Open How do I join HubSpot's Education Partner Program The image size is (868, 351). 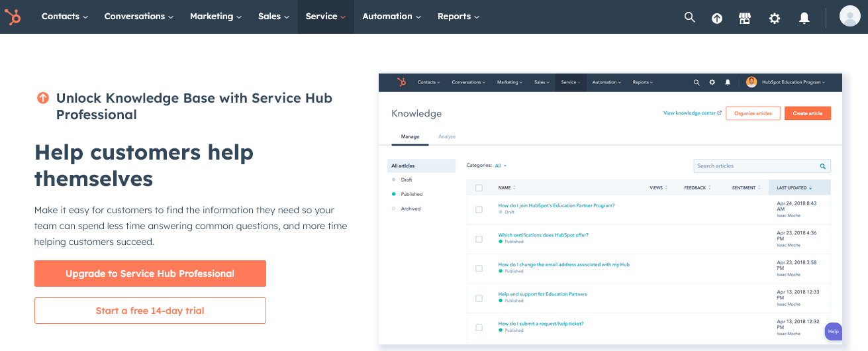[556, 205]
